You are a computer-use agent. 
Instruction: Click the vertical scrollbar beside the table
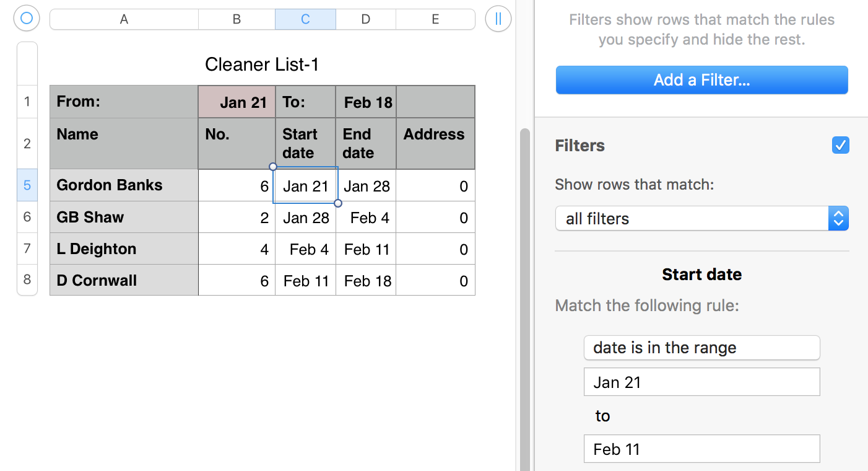(x=525, y=297)
